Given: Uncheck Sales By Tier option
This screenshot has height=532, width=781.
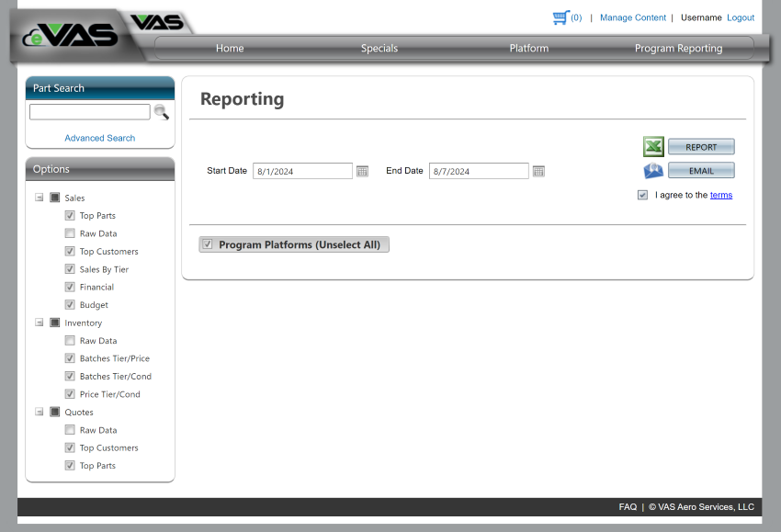Looking at the screenshot, I should (70, 269).
